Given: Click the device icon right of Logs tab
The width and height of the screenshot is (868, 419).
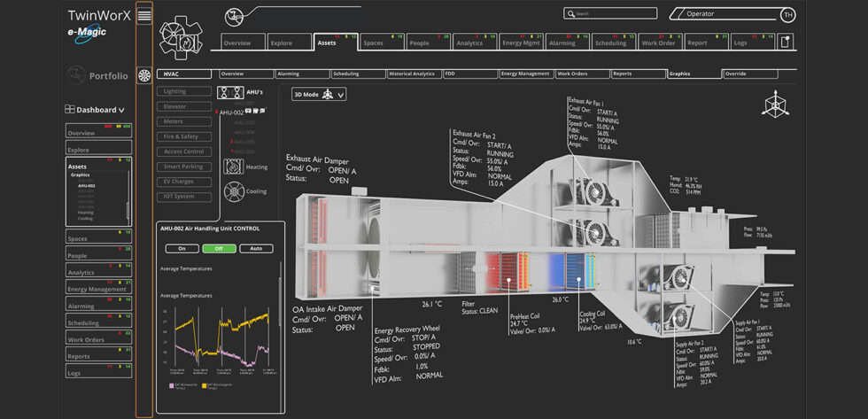Looking at the screenshot, I should (x=785, y=42).
